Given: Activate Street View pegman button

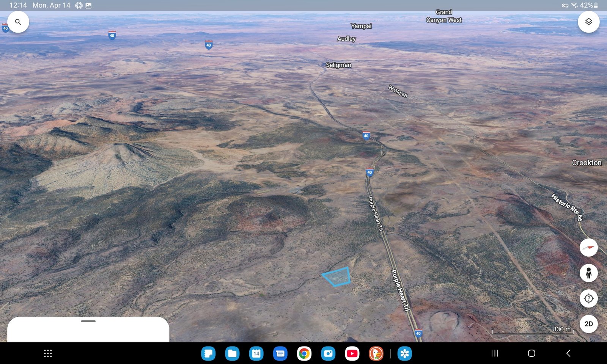Looking at the screenshot, I should click(588, 273).
